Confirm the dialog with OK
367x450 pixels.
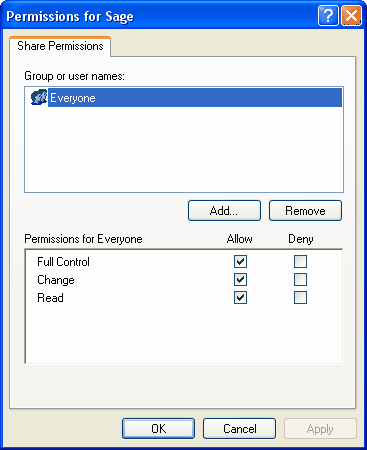click(x=158, y=429)
